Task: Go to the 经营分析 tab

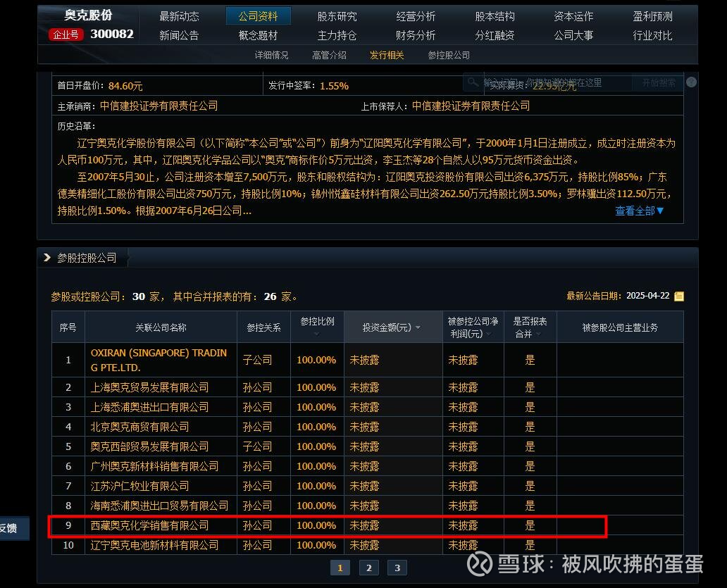Action: (416, 16)
